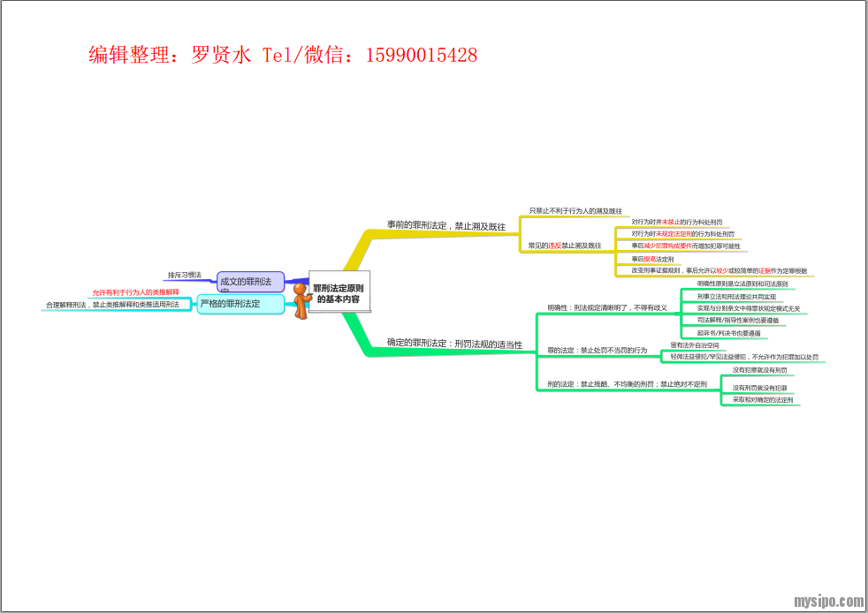Select the 严格的罪刑法定 cyan node
The image size is (868, 613).
tap(240, 304)
